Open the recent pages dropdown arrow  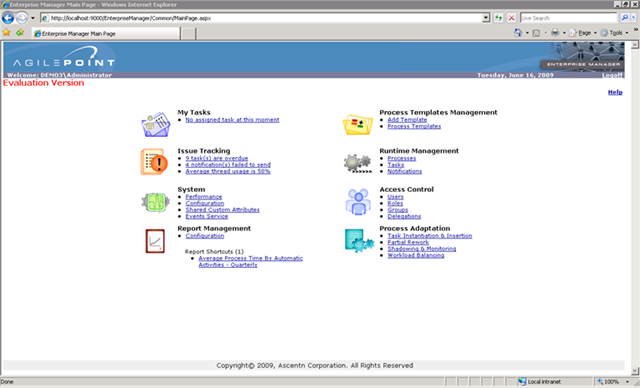(x=33, y=18)
